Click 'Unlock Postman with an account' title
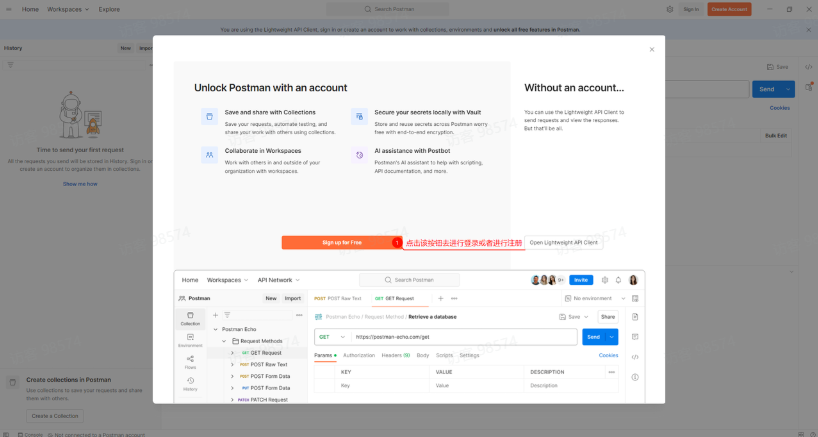 click(x=271, y=88)
